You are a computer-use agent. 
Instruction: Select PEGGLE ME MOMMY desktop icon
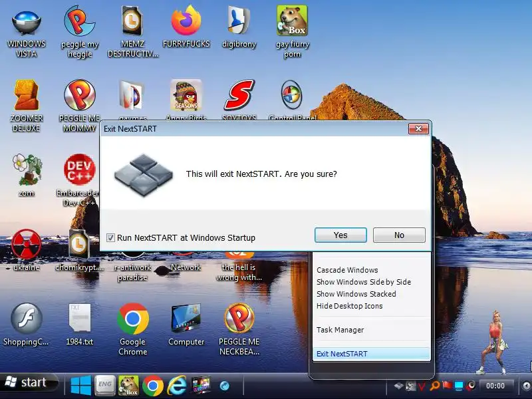79,106
